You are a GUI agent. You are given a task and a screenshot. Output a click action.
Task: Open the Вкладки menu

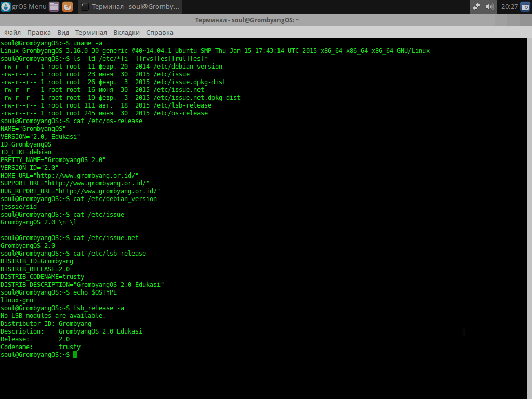(x=126, y=33)
